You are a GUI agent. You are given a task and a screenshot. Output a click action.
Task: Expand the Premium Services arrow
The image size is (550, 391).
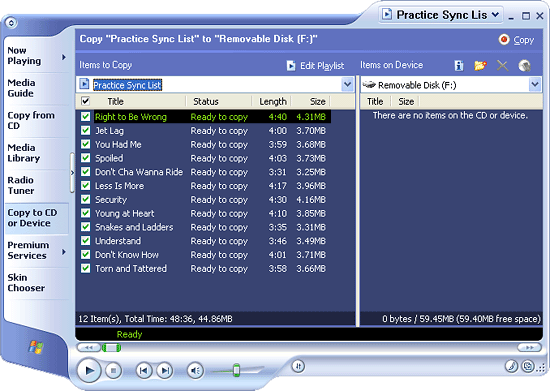point(63,251)
